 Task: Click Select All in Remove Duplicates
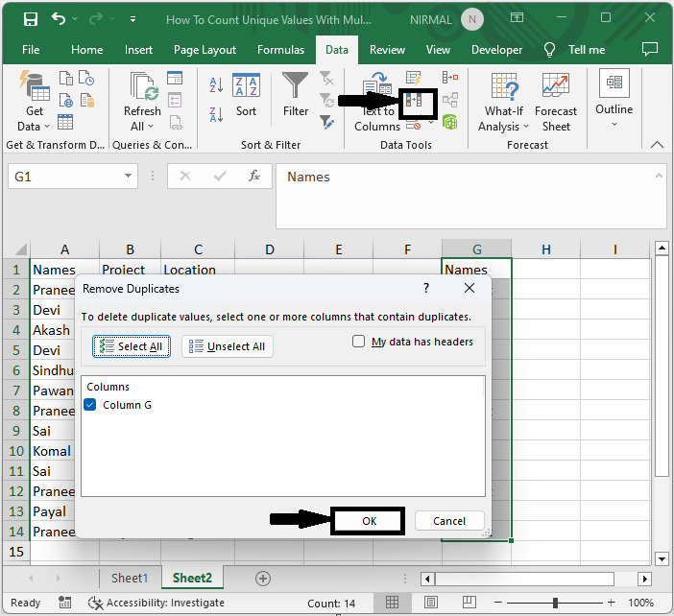[x=132, y=346]
